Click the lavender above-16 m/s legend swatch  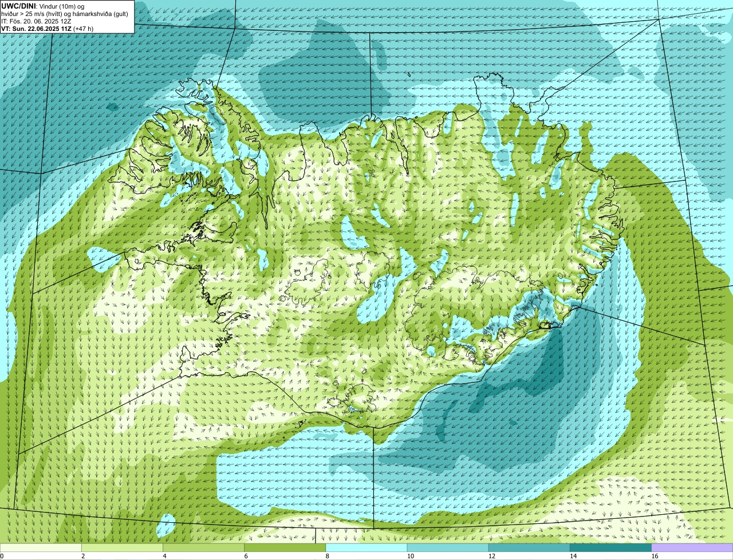click(x=692, y=547)
